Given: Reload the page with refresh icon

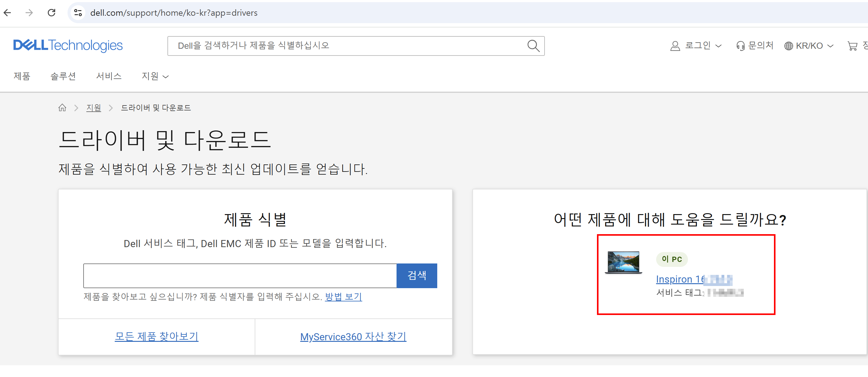Looking at the screenshot, I should point(51,13).
